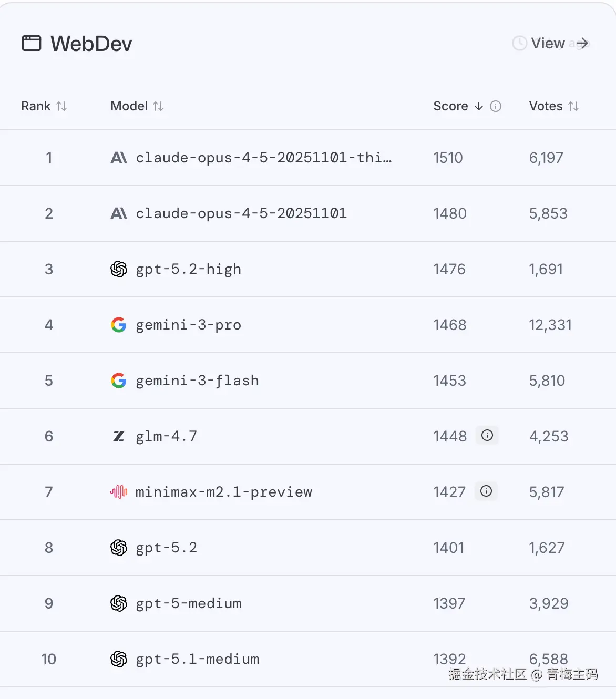This screenshot has width=616, height=699.
Task: Open the gpt-5.1-medium model row
Action: point(197,659)
